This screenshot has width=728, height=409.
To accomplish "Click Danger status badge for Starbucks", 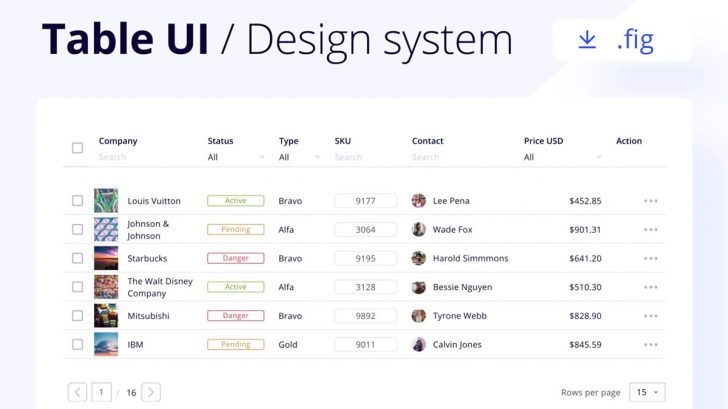I will click(236, 258).
